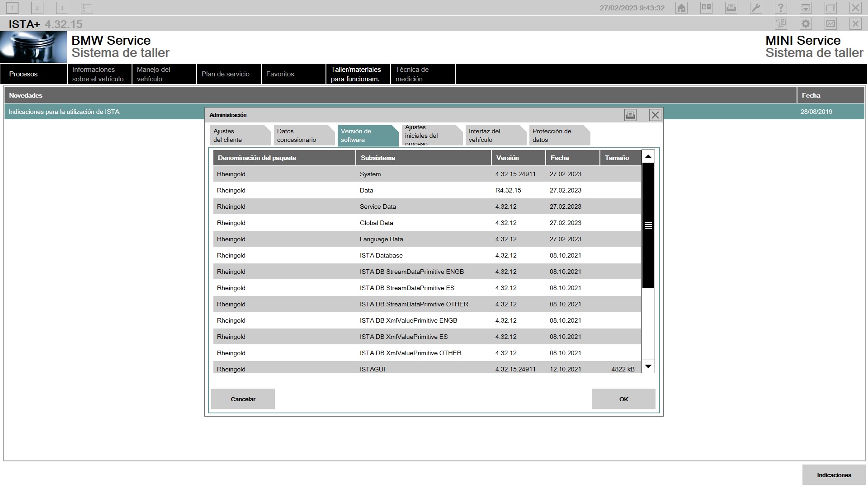Click the package list scrollbar thumb
The height and width of the screenshot is (488, 868).
click(x=648, y=225)
